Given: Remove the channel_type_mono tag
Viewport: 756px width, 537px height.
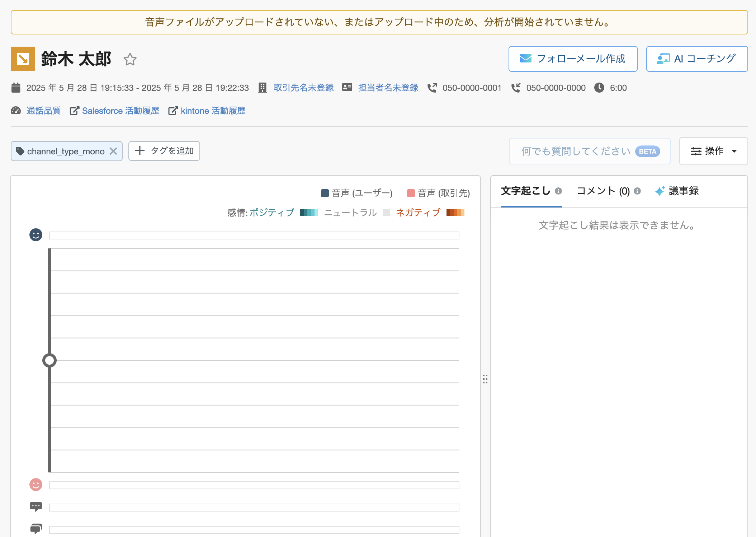Looking at the screenshot, I should pyautogui.click(x=113, y=151).
